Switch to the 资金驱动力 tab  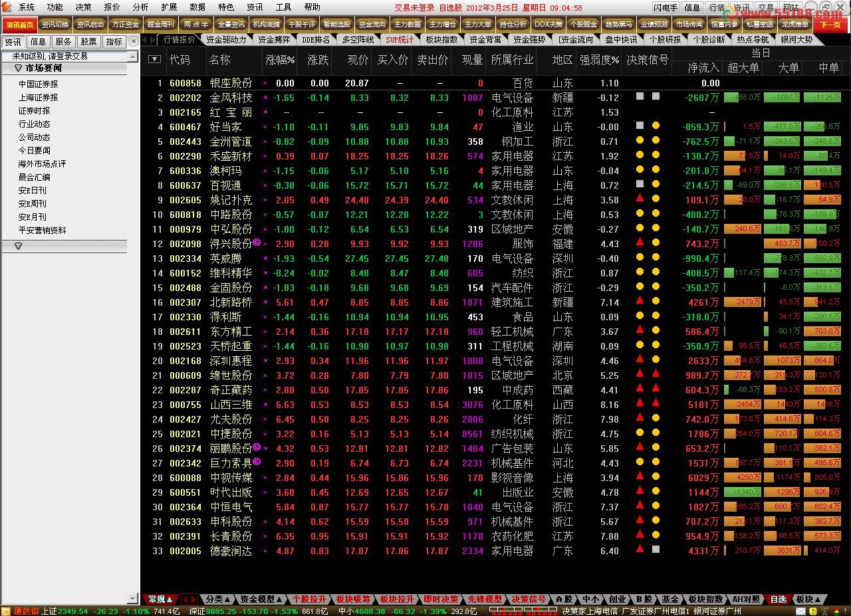[226, 40]
